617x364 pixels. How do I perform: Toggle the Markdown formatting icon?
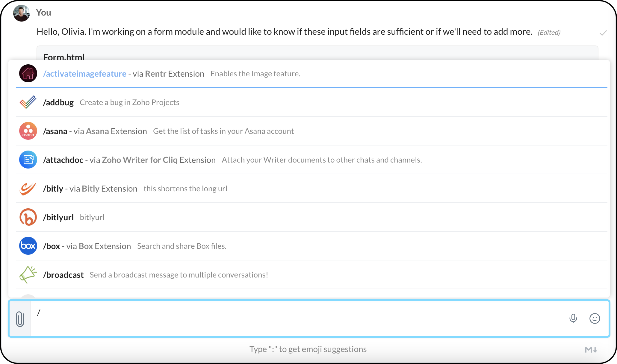tap(591, 350)
